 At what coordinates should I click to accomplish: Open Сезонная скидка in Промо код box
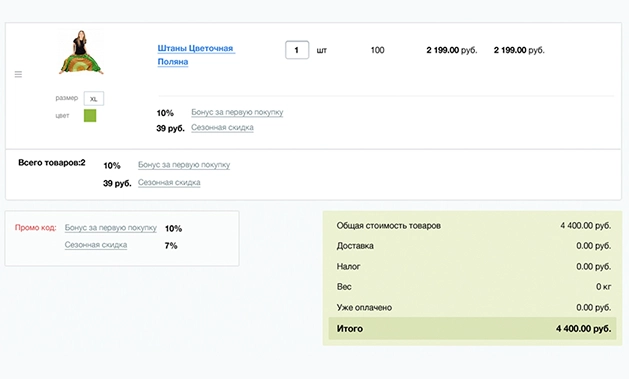pyautogui.click(x=96, y=245)
